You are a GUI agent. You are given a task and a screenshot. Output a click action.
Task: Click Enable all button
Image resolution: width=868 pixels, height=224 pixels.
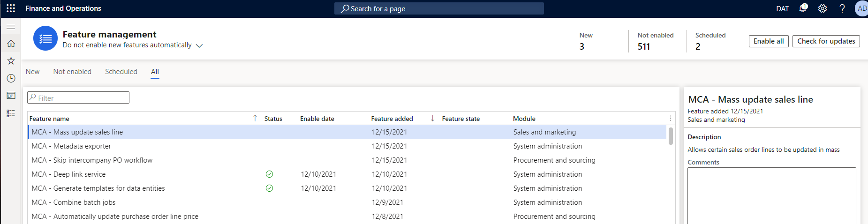coord(769,41)
